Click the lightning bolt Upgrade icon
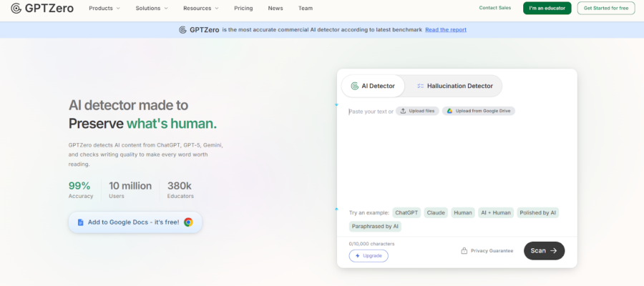This screenshot has height=286, width=644. [x=358, y=256]
